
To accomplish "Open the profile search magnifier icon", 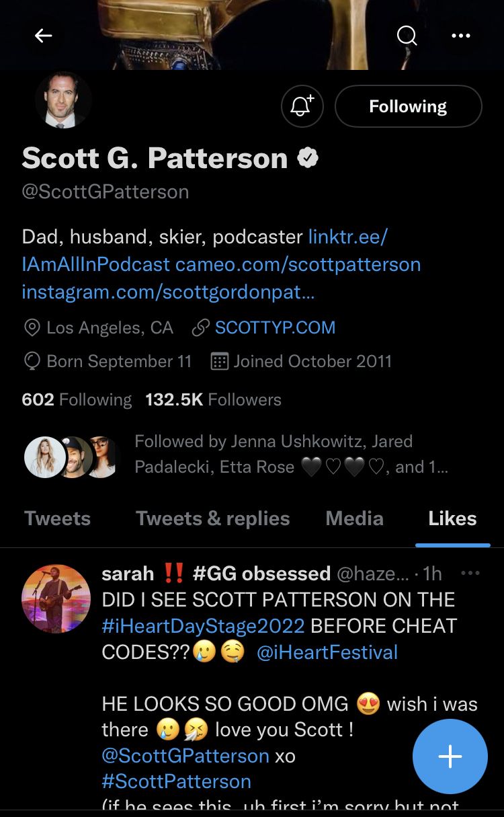I will (x=407, y=36).
